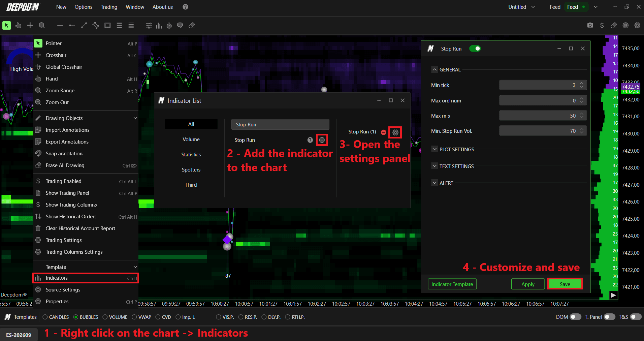Open indicators via the bar chart toolbar icon

159,26
